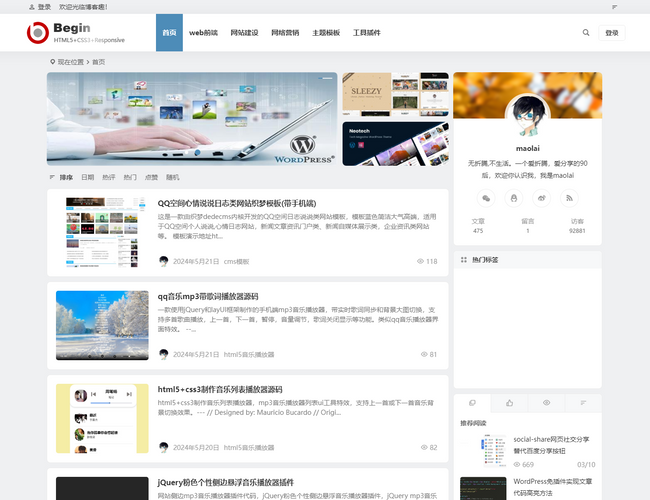Click the QQ icon in the profile card
The width and height of the screenshot is (650, 500).
tap(513, 198)
